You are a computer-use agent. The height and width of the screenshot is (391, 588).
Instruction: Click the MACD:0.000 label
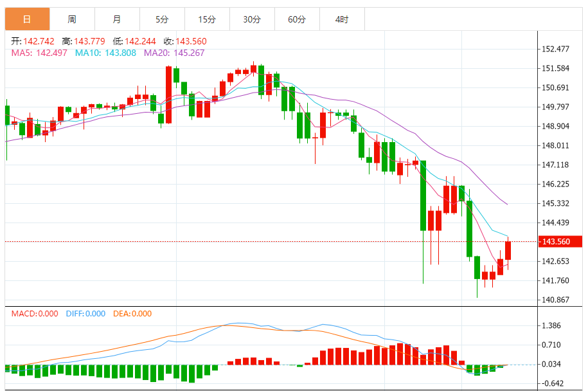[x=35, y=314]
